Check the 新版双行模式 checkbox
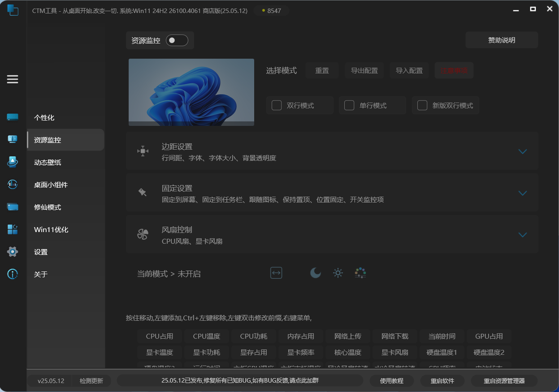This screenshot has height=392, width=559. click(x=422, y=105)
